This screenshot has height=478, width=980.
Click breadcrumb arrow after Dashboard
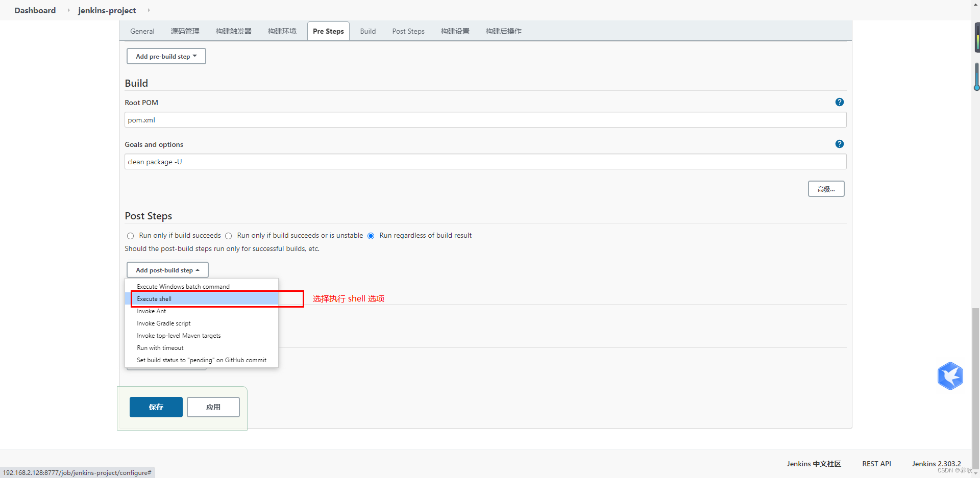coord(68,10)
